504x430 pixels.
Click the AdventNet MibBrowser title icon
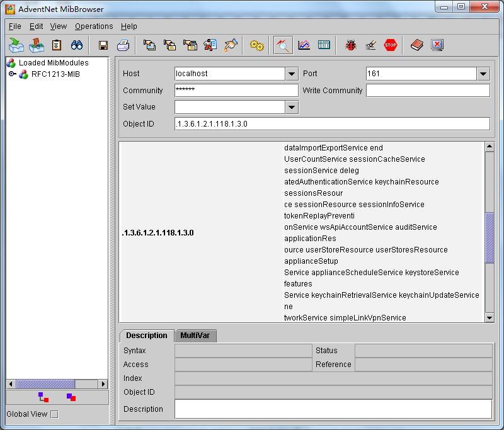point(10,9)
